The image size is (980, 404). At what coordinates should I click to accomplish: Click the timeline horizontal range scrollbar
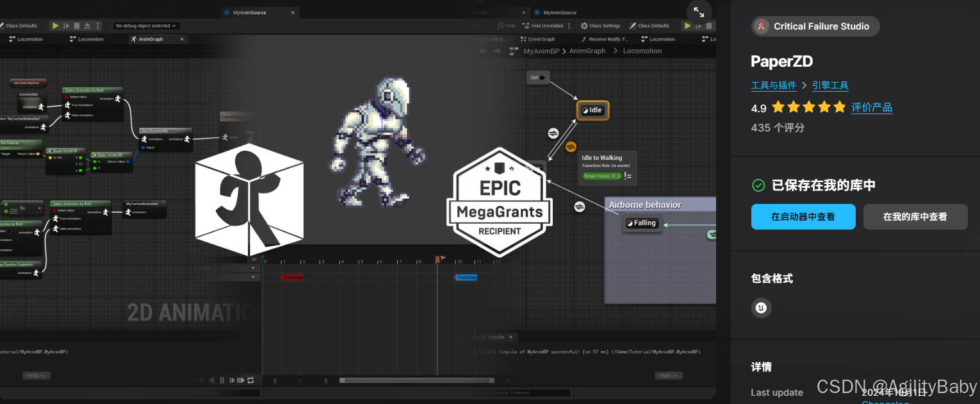pyautogui.click(x=418, y=380)
